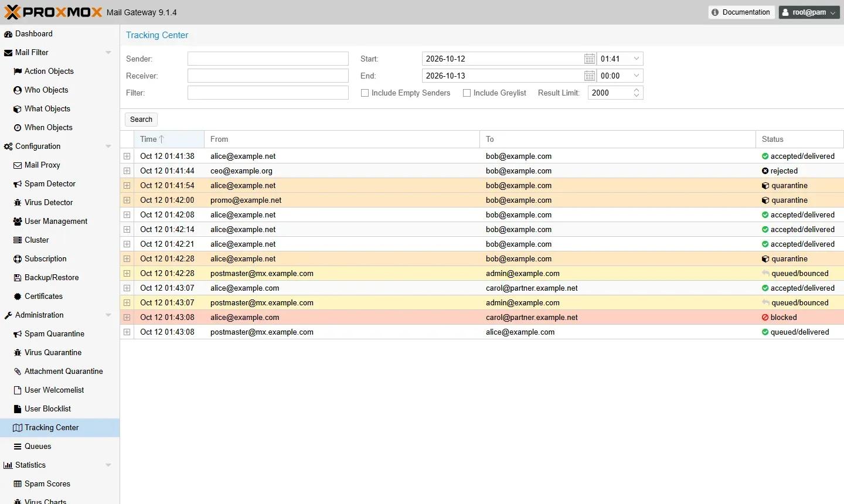Open Spam Quarantine in the sidebar

coord(60,334)
